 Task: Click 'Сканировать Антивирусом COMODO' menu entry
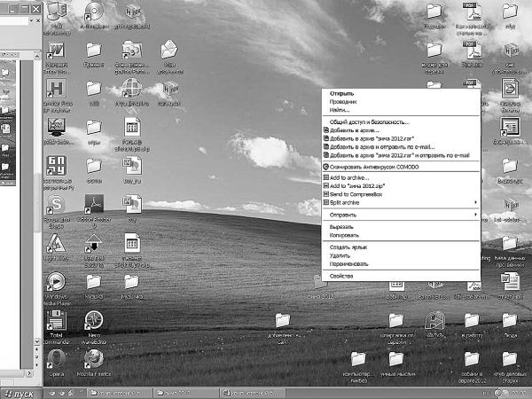point(372,166)
